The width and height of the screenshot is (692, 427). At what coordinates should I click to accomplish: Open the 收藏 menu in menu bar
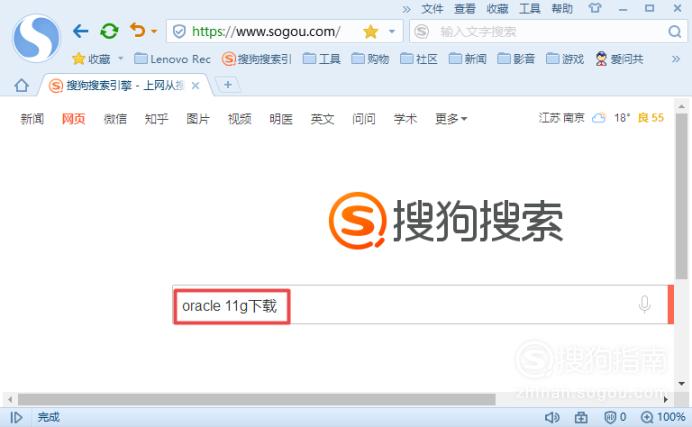click(497, 9)
